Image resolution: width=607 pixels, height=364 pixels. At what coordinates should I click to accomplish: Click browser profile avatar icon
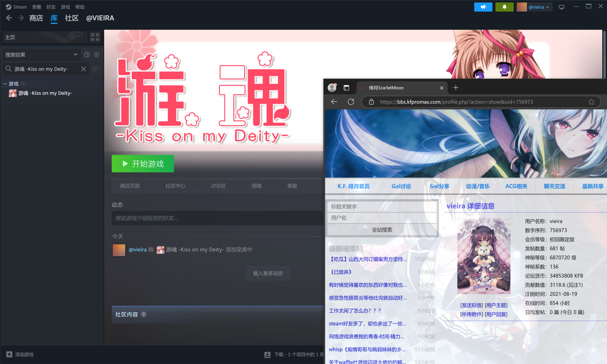click(332, 88)
